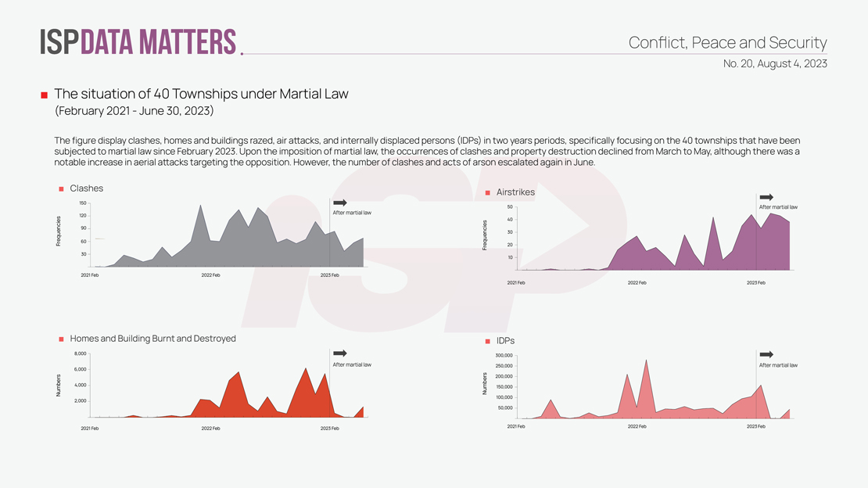868x488 pixels.
Task: Click the red square beside Homes and Building Burnt
Action: [61, 339]
